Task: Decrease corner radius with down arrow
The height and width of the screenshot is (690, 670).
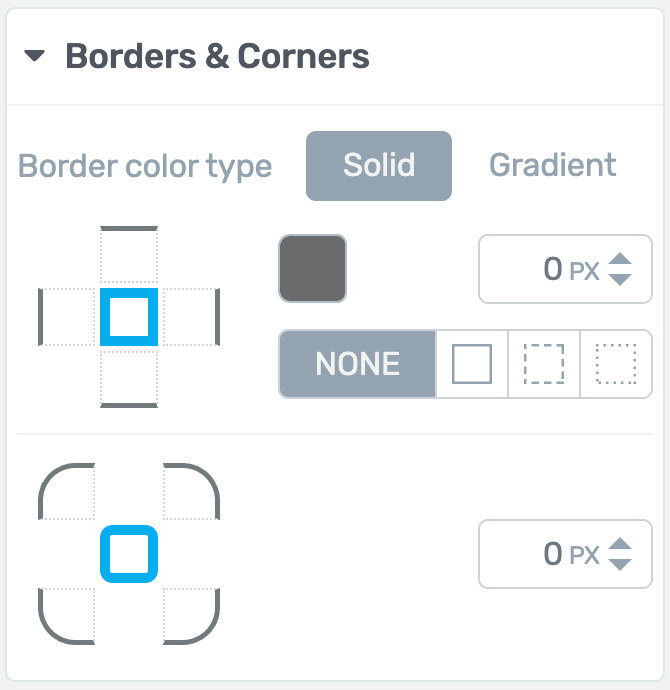Action: 620,564
